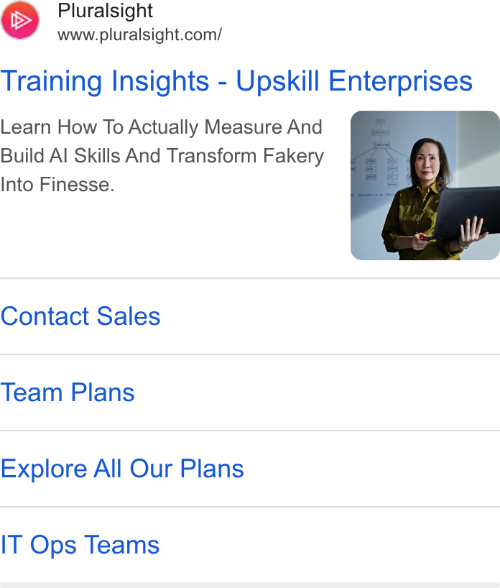
Task: Tap the word Explore in Explore All Our Plans
Action: tap(44, 469)
